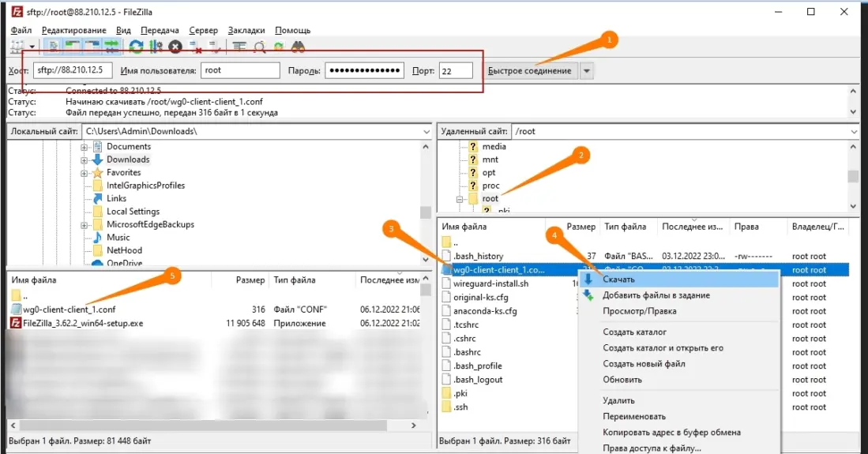Click the refresh file lists icon

click(137, 47)
